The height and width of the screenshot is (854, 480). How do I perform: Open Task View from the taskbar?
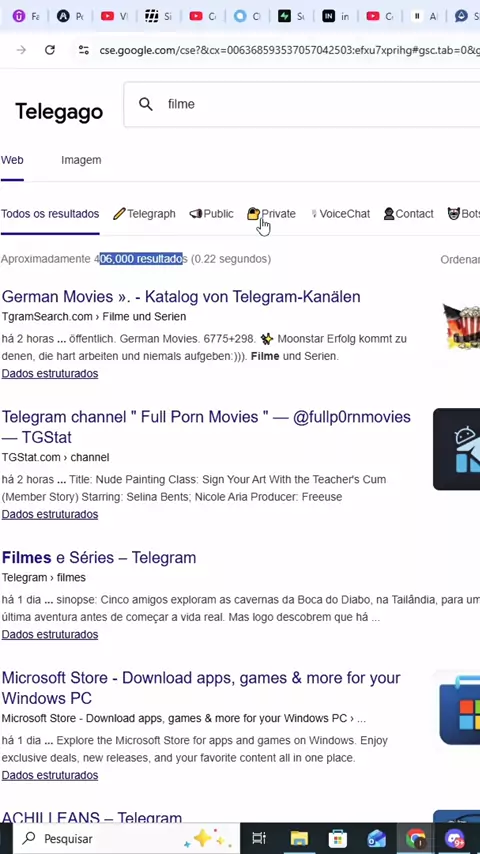(x=259, y=839)
